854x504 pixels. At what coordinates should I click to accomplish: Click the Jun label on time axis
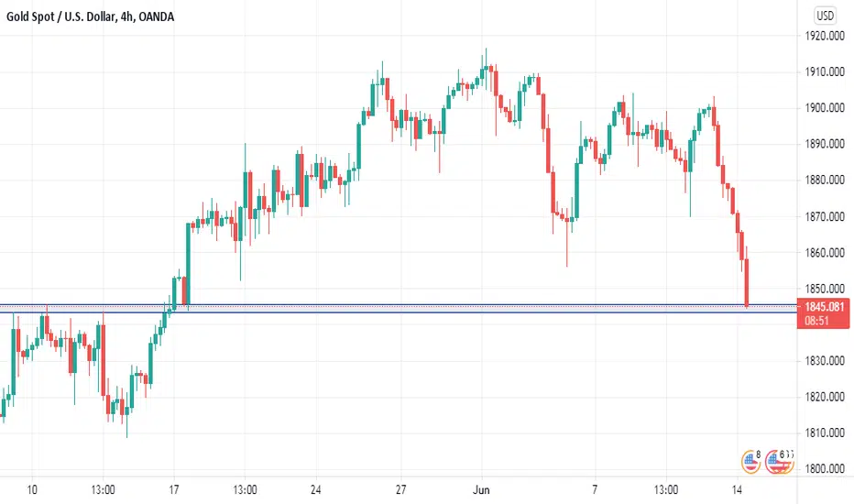point(481,490)
